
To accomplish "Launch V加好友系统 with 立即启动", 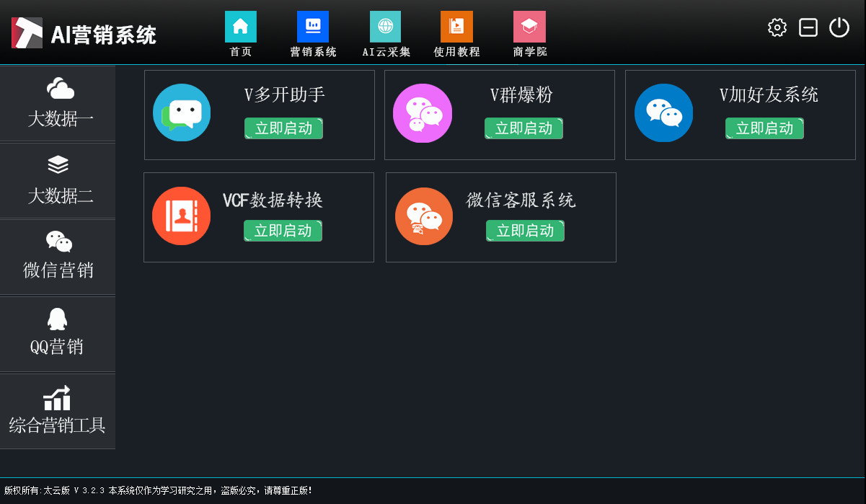I will point(764,128).
